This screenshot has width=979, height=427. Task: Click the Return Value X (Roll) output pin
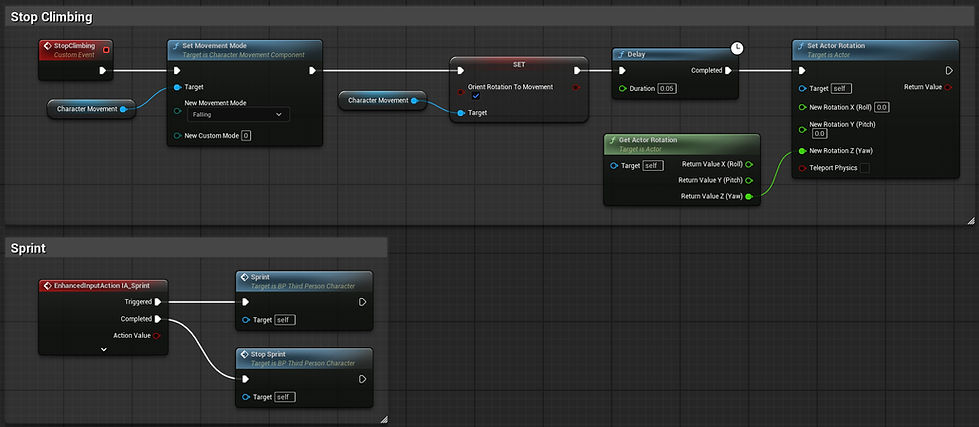pyautogui.click(x=749, y=165)
